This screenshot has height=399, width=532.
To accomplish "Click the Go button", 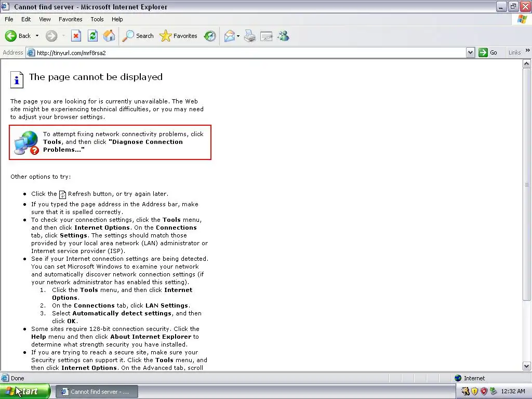I will (488, 52).
